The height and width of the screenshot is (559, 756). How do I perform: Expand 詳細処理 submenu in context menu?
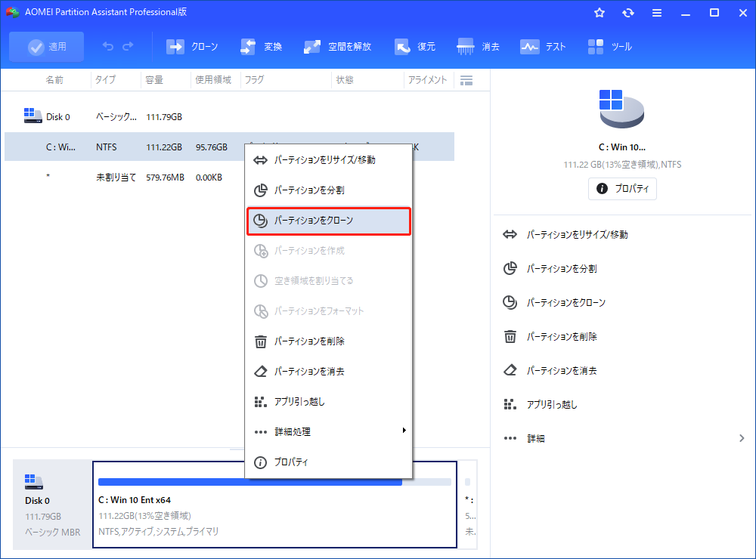point(329,432)
